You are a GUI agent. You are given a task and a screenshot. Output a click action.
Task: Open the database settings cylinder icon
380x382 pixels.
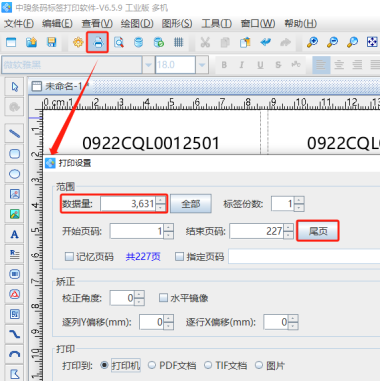pyautogui.click(x=138, y=42)
